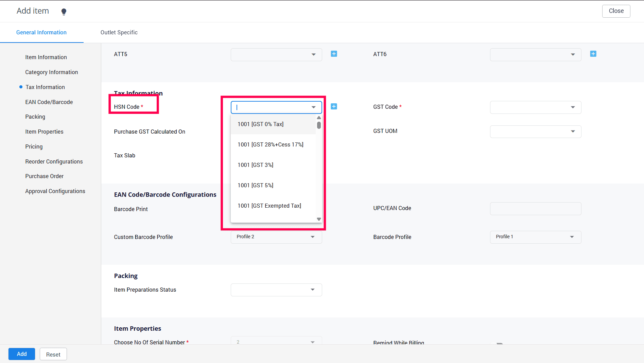Expand Item Preparations Status dropdown

pos(276,290)
